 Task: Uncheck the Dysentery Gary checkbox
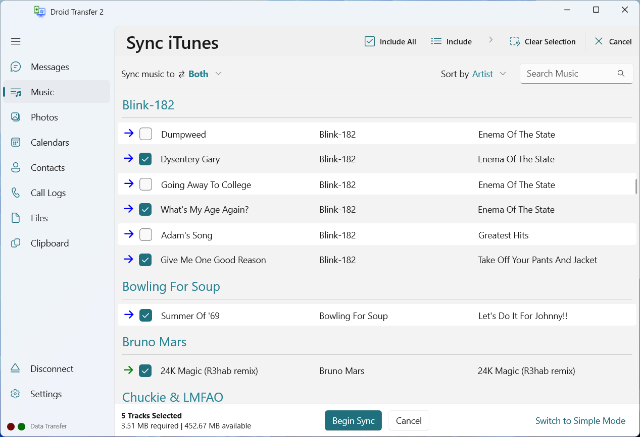tap(145, 159)
